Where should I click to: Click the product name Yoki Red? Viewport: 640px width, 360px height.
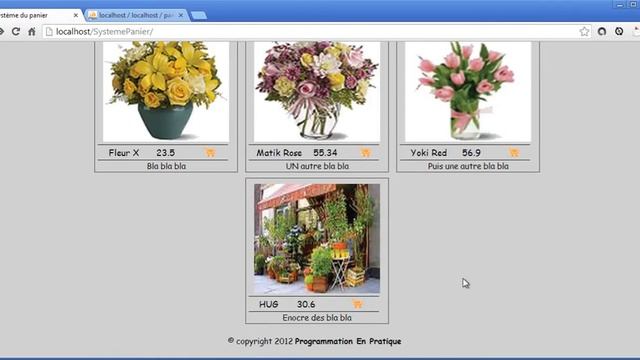coord(429,153)
